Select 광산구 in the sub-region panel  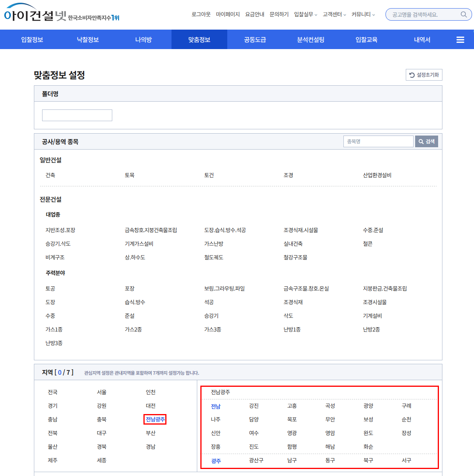click(x=256, y=460)
